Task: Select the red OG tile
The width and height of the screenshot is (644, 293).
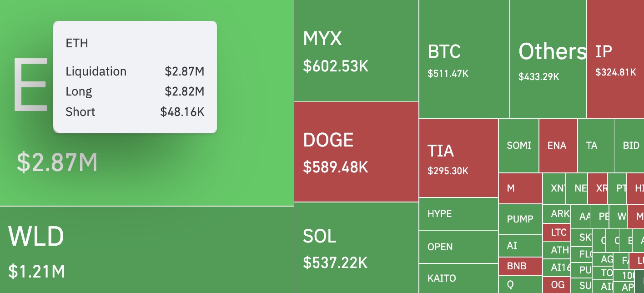Action: 557,285
